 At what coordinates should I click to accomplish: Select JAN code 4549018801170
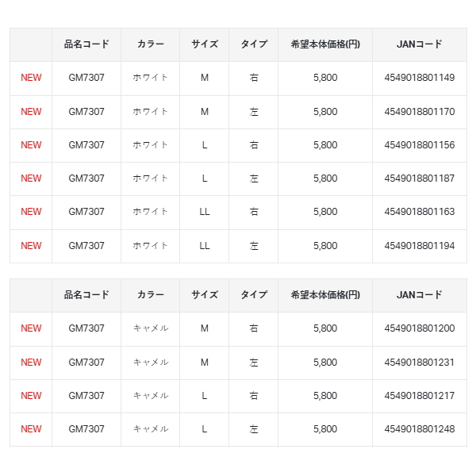[x=419, y=112]
